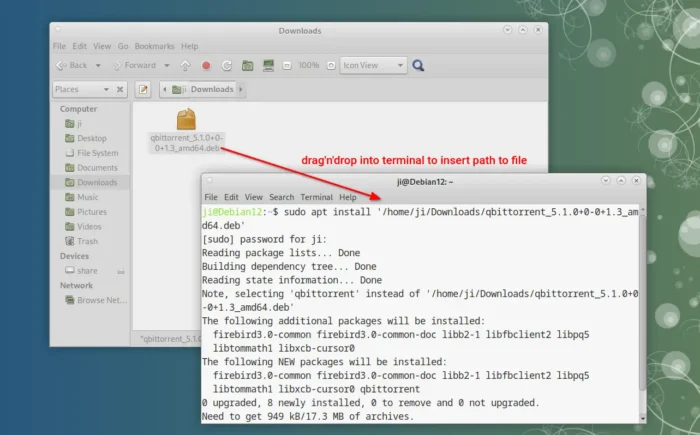700x435 pixels.
Task: Maximize the terminal window
Action: click(x=621, y=180)
